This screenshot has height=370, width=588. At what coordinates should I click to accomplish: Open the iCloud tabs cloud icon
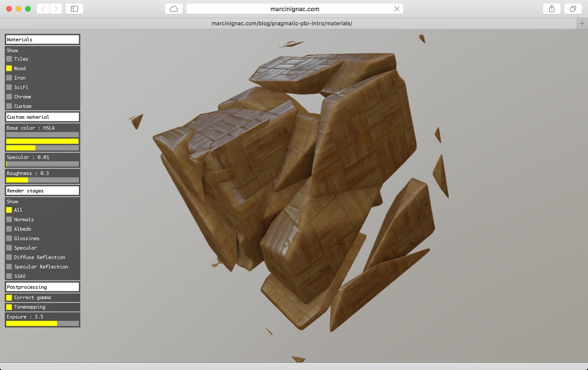pos(174,9)
